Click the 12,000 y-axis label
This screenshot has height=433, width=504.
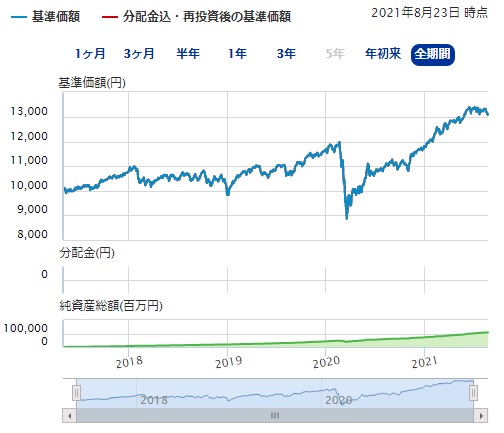coord(29,136)
